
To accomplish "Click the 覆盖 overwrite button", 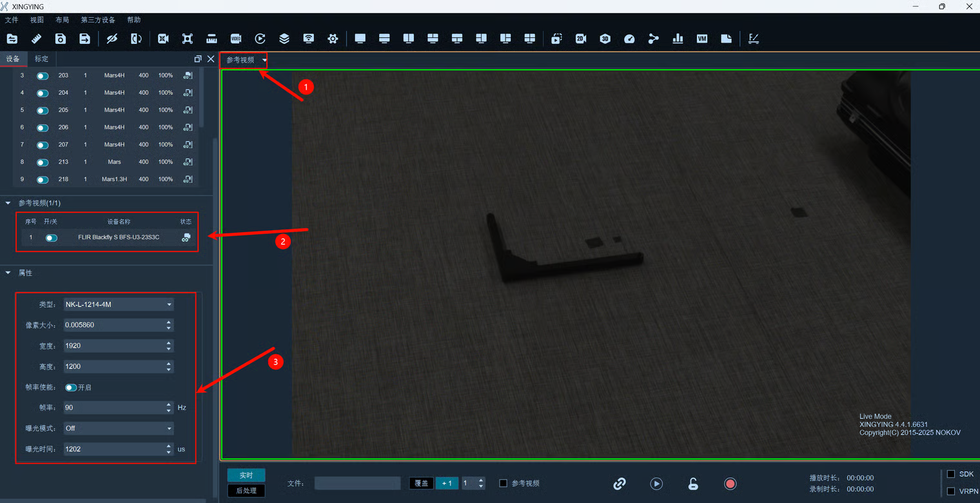I will coord(422,483).
